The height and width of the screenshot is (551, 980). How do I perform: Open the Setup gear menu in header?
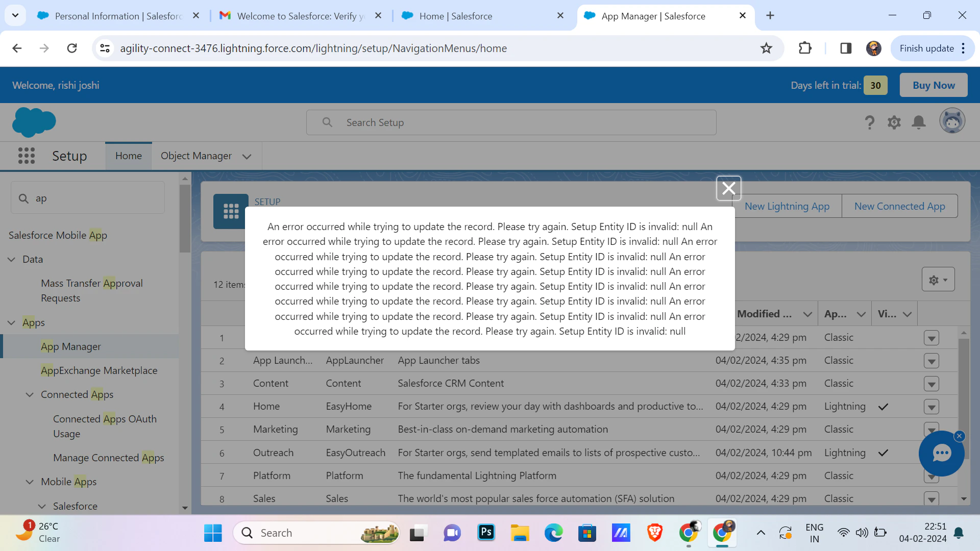[x=894, y=122]
